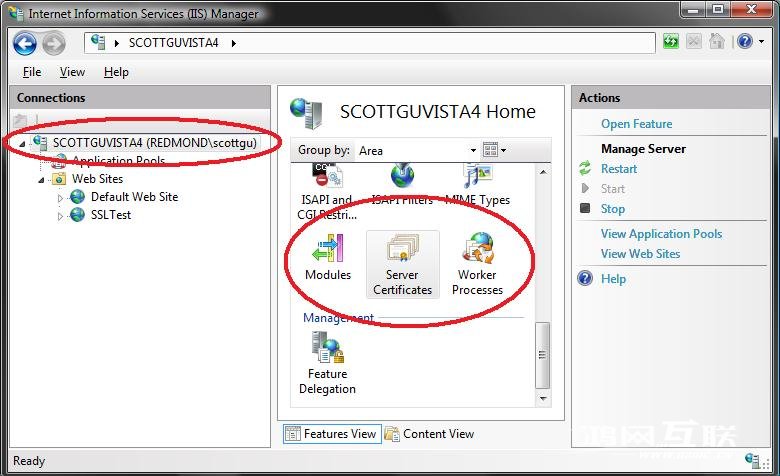
Task: Click the Stop square icon in Actions
Action: tap(585, 208)
